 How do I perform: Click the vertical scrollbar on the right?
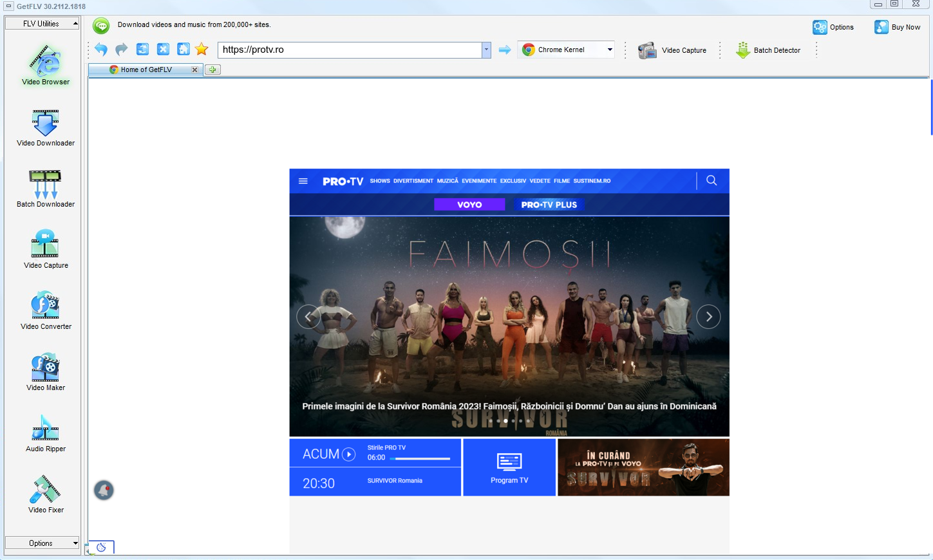pyautogui.click(x=931, y=107)
